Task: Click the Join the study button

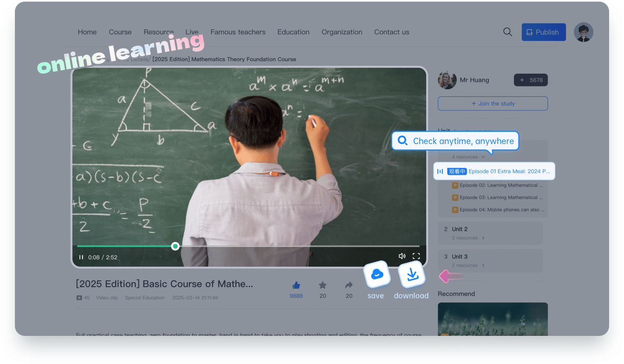Action: pos(492,103)
